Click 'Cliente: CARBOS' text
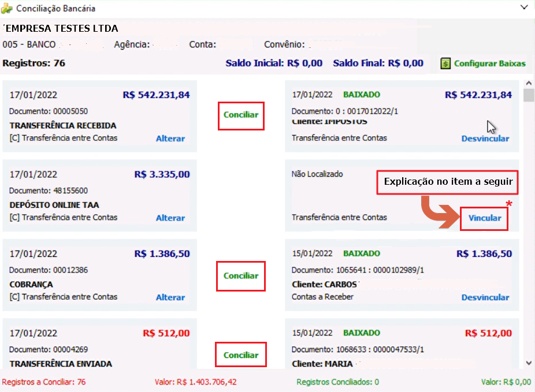This screenshot has height=392, width=535. tap(324, 284)
